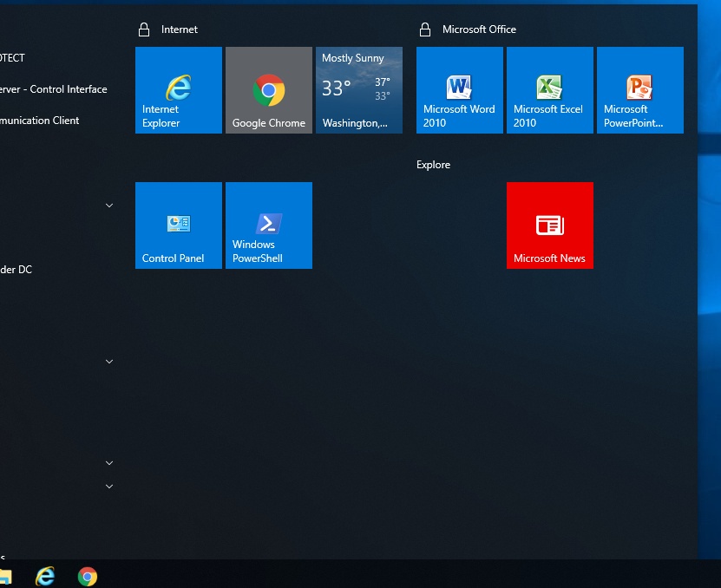Screen dimensions: 721x588
Task: Select the Microsoft Office group header
Action: tap(479, 29)
